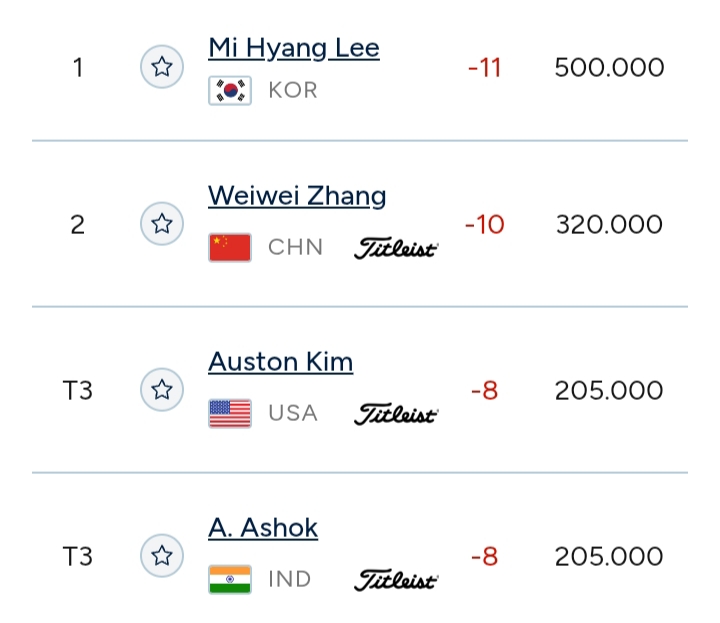Click the USA flag icon

click(230, 413)
